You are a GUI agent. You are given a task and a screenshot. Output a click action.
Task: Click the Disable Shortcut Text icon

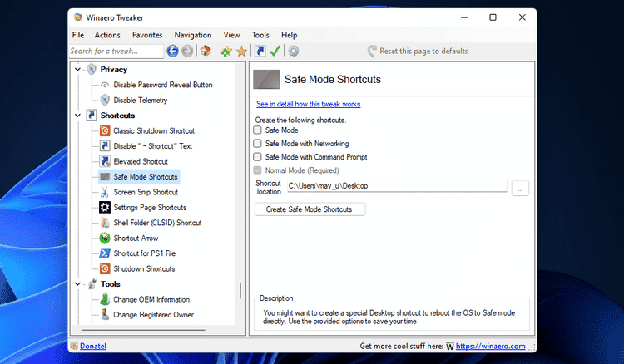tap(105, 145)
